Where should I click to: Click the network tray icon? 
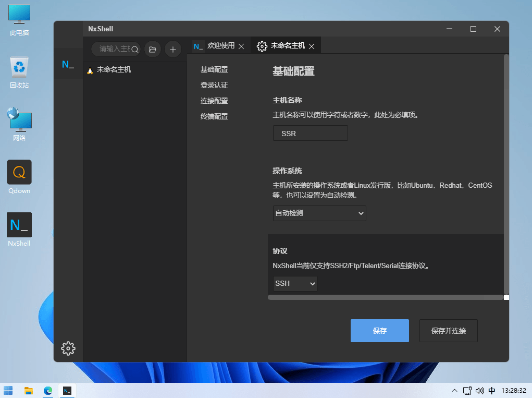click(467, 391)
